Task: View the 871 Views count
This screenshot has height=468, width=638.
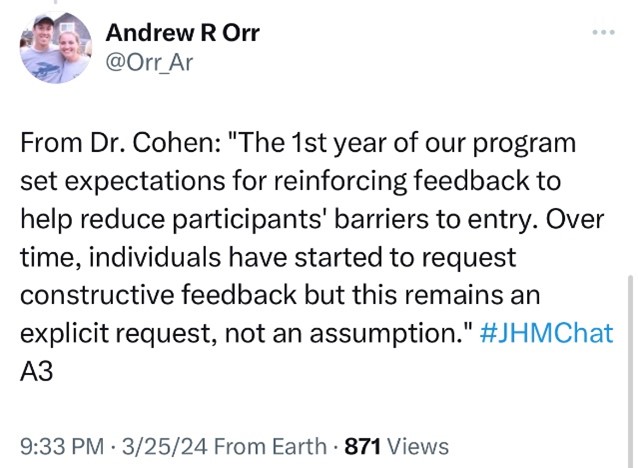Action: pos(396,446)
